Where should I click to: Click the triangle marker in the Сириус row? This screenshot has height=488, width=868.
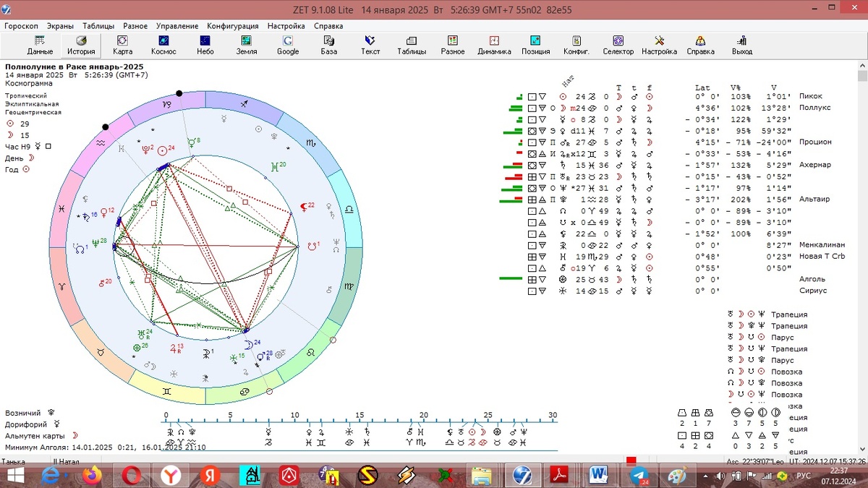(542, 291)
